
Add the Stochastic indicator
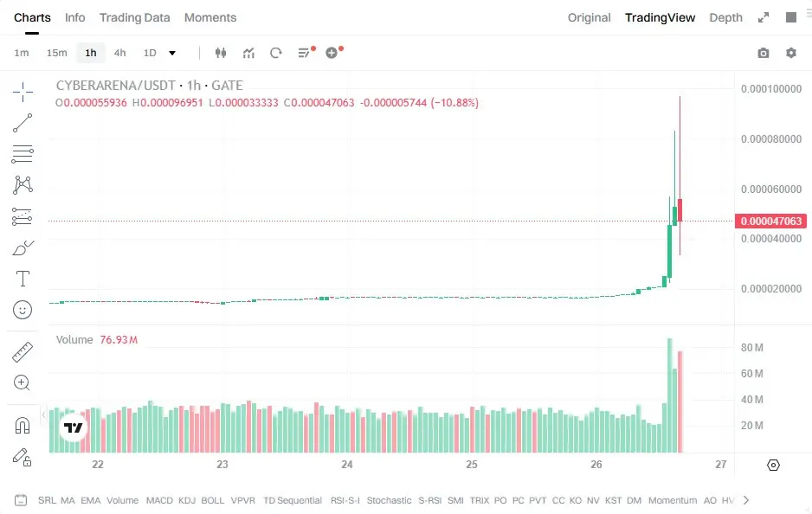pos(389,500)
